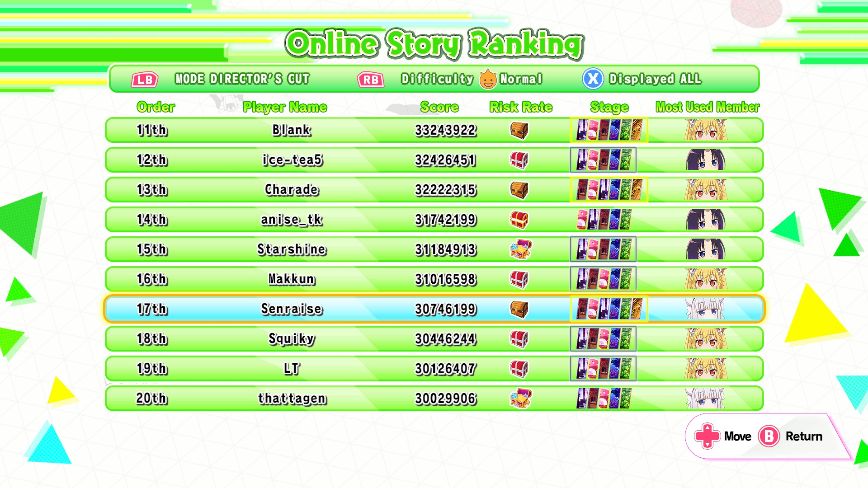Click ice-tea5's dark-haired member portrait

coord(705,160)
